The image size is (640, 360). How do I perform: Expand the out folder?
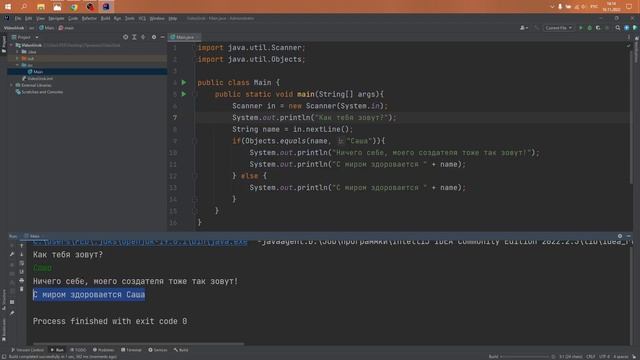pyautogui.click(x=17, y=58)
